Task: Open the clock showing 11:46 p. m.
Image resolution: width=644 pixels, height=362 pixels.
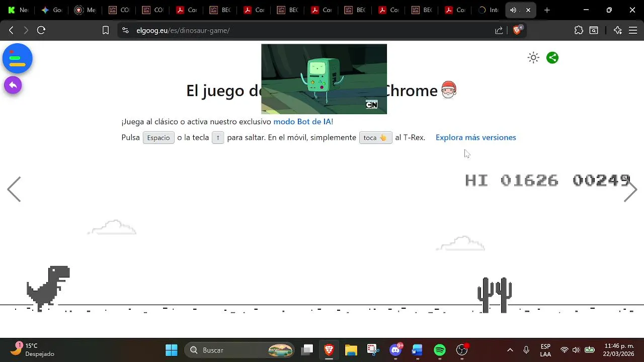Action: pyautogui.click(x=619, y=350)
